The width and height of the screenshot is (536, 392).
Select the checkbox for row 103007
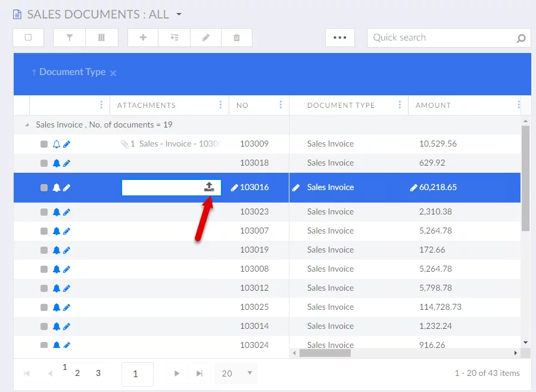(x=44, y=231)
